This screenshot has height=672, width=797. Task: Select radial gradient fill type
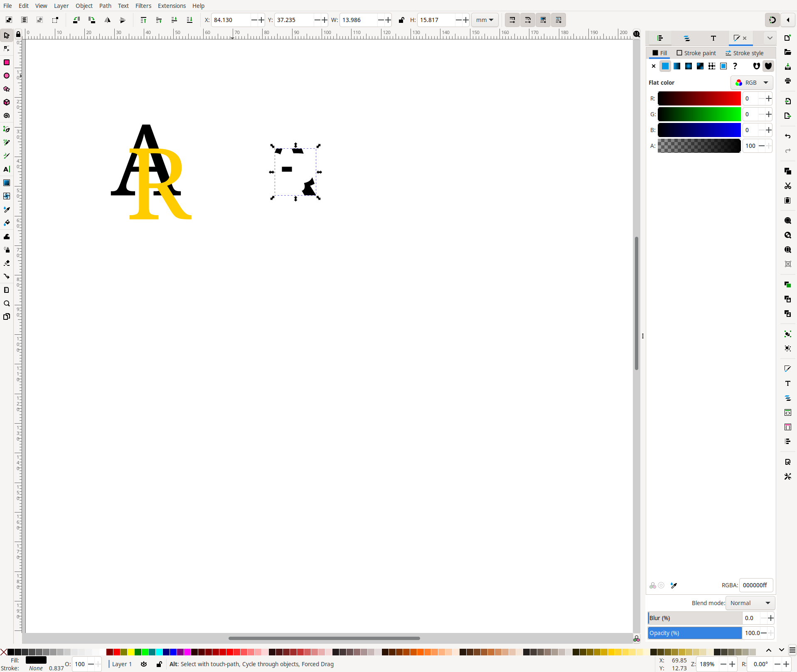[689, 66]
